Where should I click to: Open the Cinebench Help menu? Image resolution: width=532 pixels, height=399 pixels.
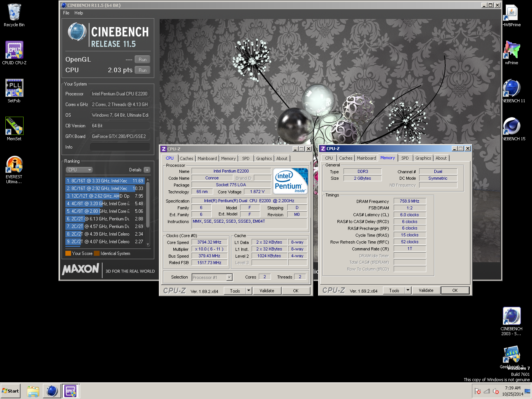79,13
